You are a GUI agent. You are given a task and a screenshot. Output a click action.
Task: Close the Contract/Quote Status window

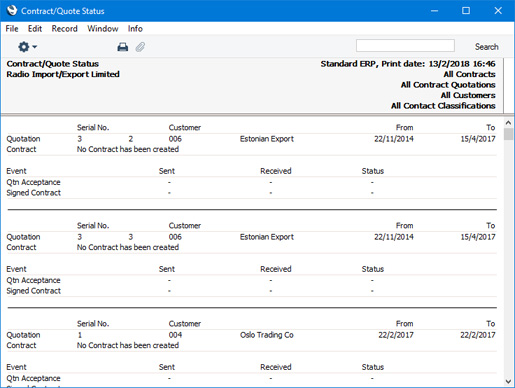pyautogui.click(x=498, y=11)
